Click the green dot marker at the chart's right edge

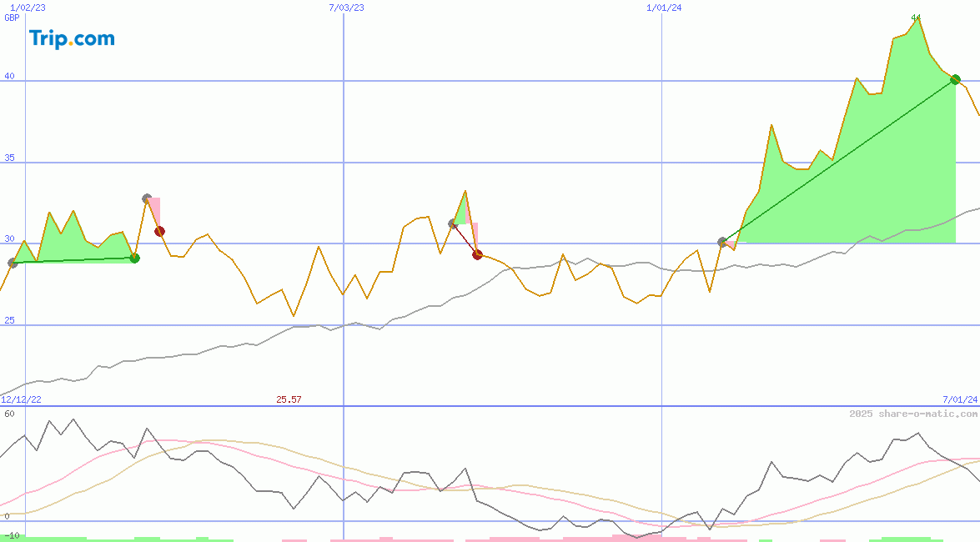(955, 79)
